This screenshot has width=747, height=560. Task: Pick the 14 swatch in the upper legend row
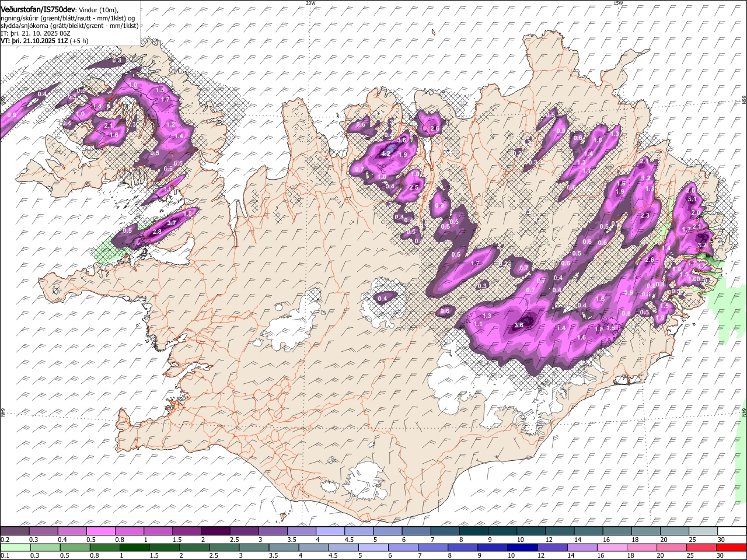(588, 531)
